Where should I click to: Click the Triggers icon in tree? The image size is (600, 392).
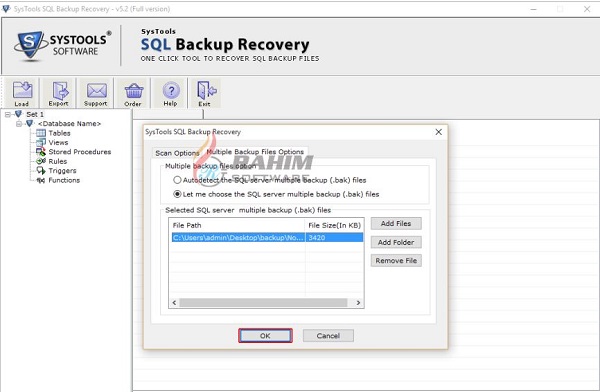click(x=41, y=170)
